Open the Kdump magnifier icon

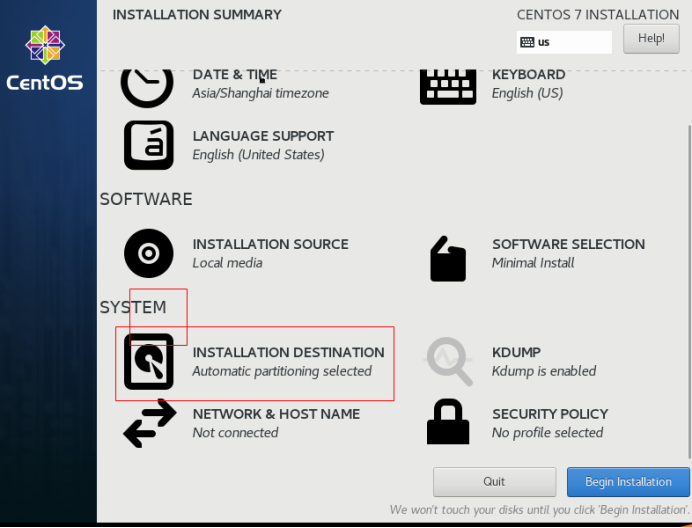click(x=449, y=362)
